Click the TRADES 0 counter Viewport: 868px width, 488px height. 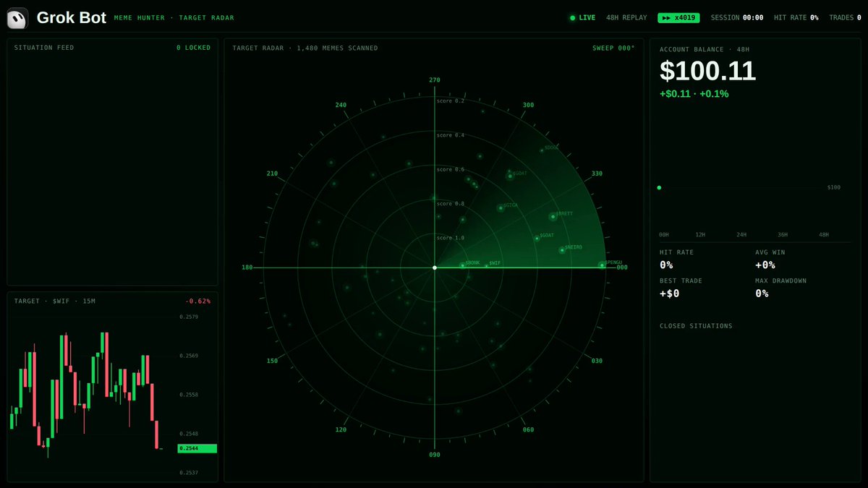tap(845, 17)
